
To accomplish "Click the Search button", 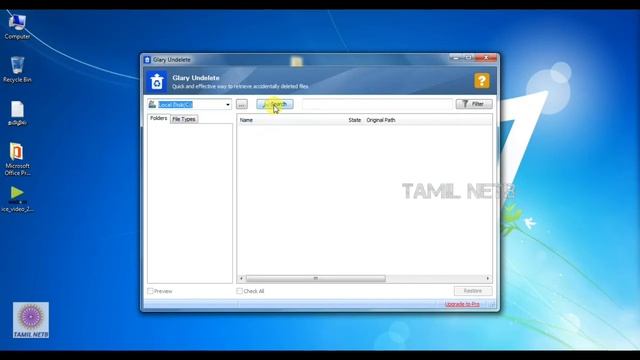I will point(275,104).
